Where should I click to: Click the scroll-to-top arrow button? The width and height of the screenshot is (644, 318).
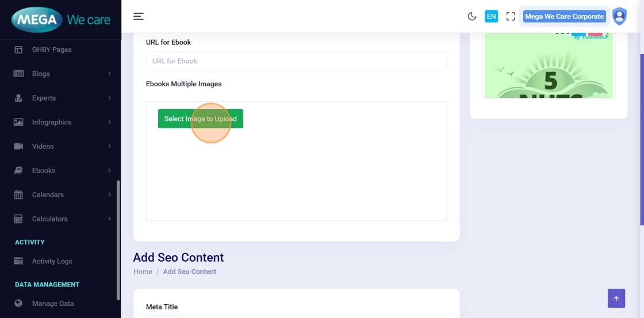(616, 298)
